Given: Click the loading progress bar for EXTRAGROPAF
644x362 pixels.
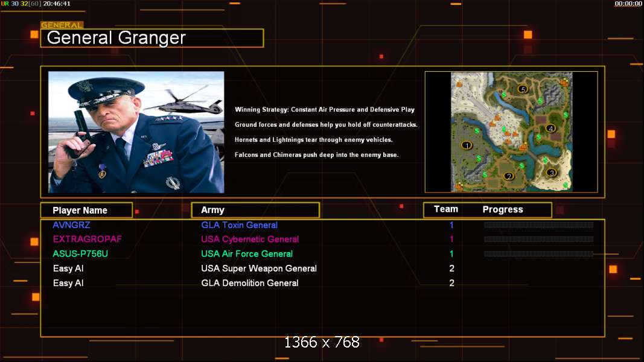Looking at the screenshot, I should pyautogui.click(x=538, y=240).
